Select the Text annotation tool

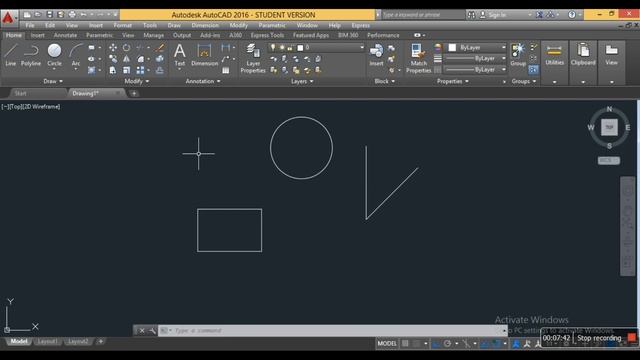click(180, 55)
